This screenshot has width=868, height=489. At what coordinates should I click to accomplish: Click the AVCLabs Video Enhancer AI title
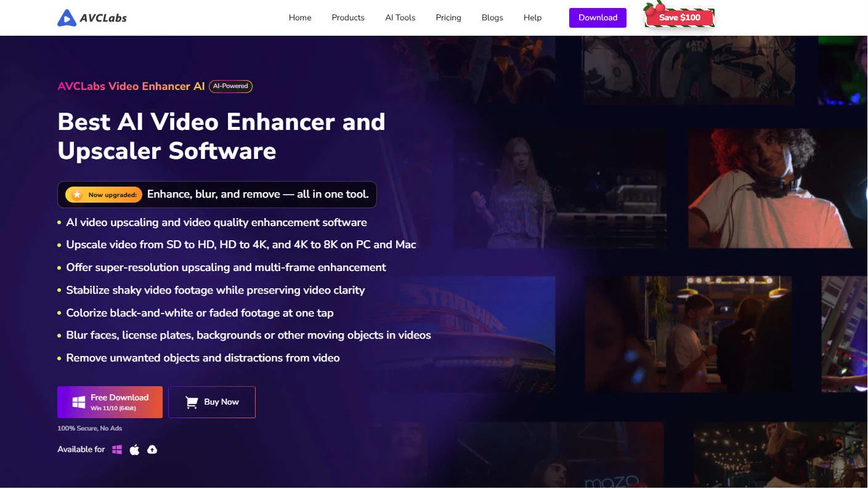[x=131, y=86]
